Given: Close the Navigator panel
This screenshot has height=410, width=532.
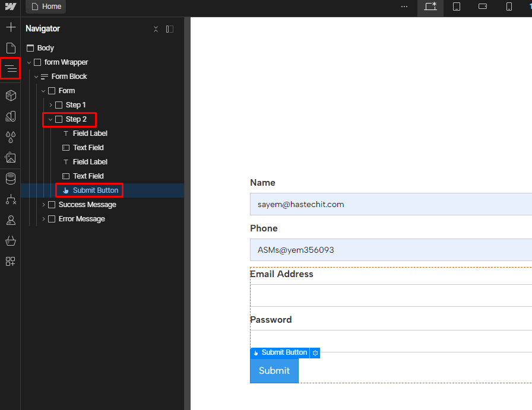Looking at the screenshot, I should [x=156, y=29].
